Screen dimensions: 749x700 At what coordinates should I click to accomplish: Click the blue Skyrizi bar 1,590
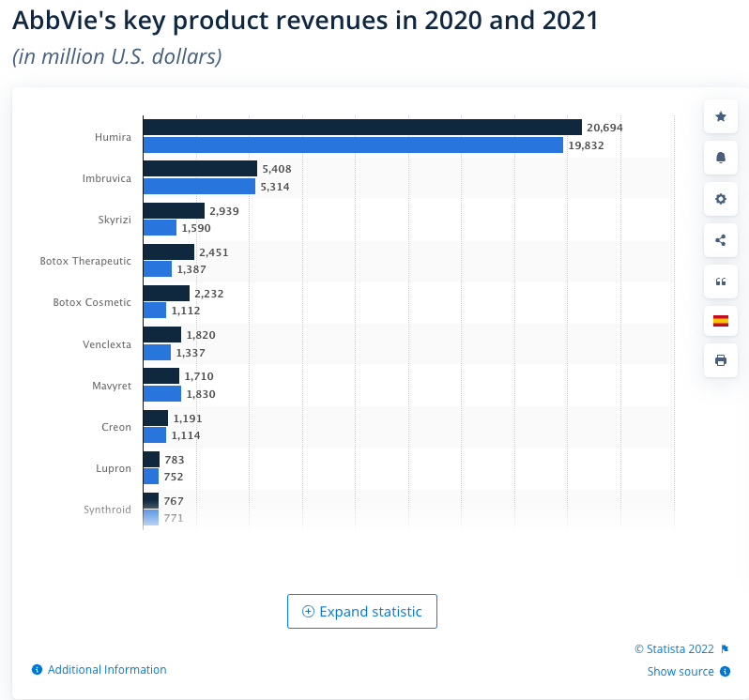[160, 228]
